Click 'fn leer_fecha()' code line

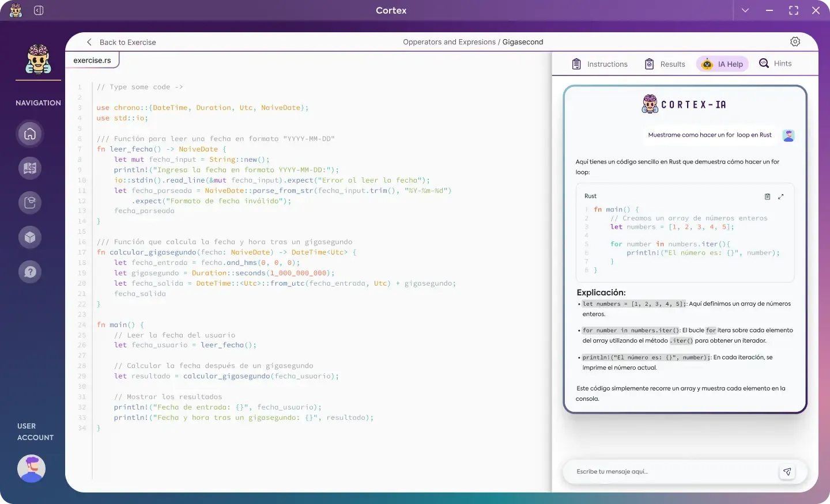[162, 149]
